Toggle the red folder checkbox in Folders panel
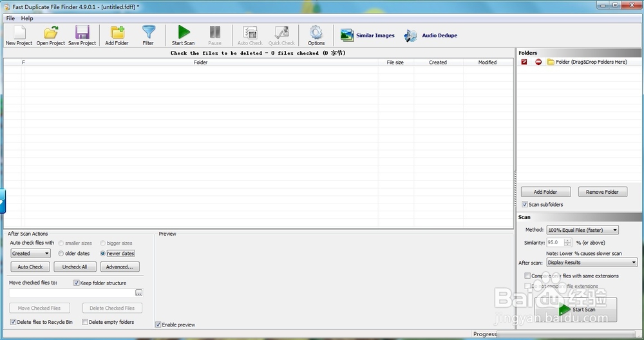644x340 pixels. 524,62
